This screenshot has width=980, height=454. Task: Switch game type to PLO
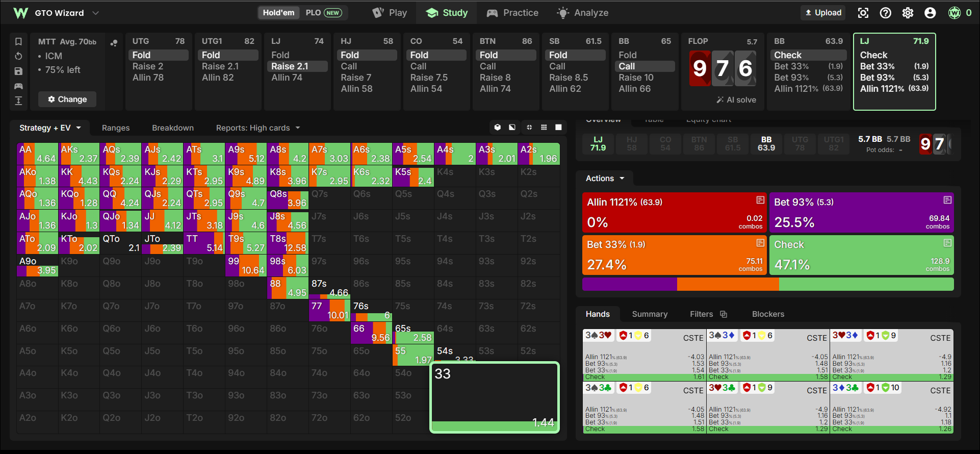point(324,13)
